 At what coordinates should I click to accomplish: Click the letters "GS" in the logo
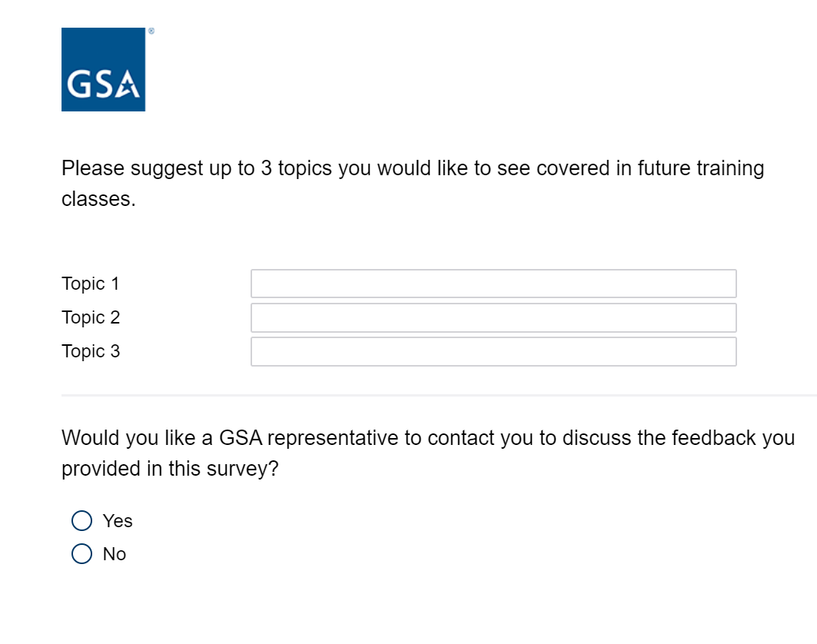pyautogui.click(x=90, y=85)
